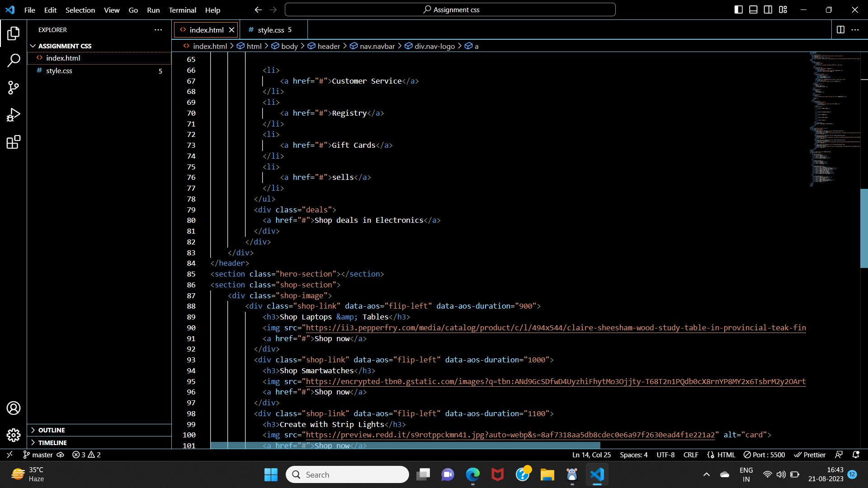Switch to the style.css tab
The width and height of the screenshot is (868, 488).
pyautogui.click(x=271, y=29)
